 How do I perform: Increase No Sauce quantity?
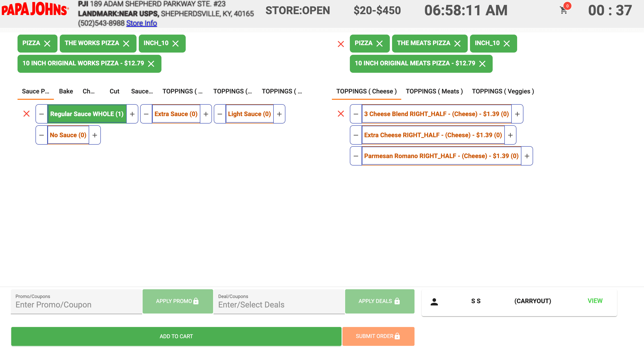(95, 135)
